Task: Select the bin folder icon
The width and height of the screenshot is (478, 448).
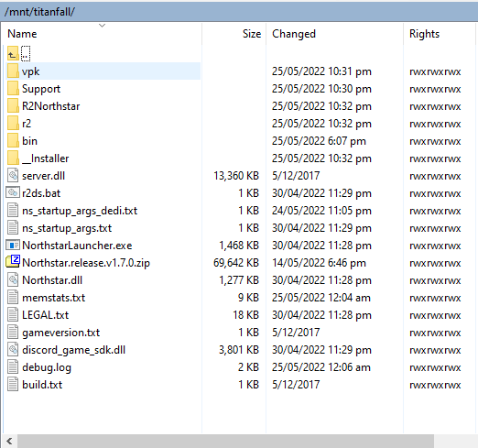Action: (x=13, y=141)
